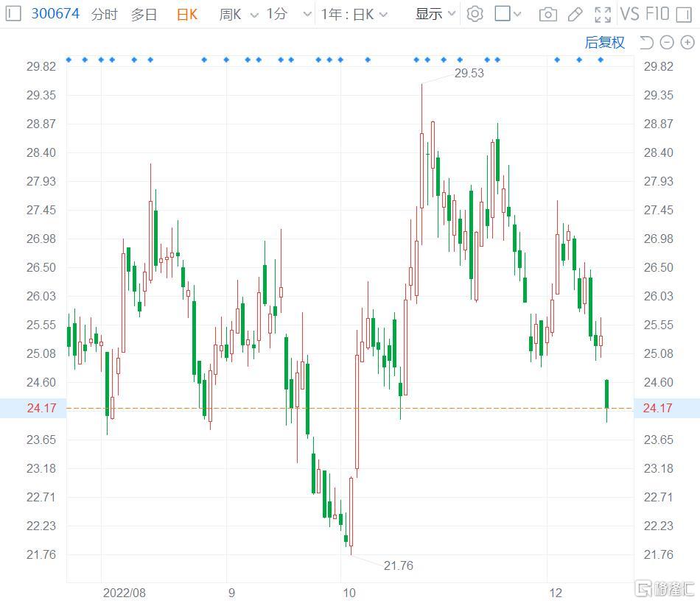Viewport: 700px width, 603px height.
Task: Click the red 24.17 label on left axis
Action: [41, 408]
